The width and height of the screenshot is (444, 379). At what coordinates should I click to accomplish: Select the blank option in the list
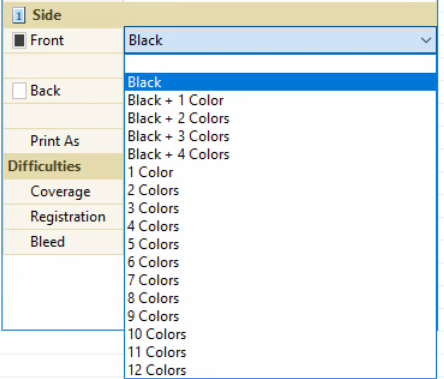[280, 64]
